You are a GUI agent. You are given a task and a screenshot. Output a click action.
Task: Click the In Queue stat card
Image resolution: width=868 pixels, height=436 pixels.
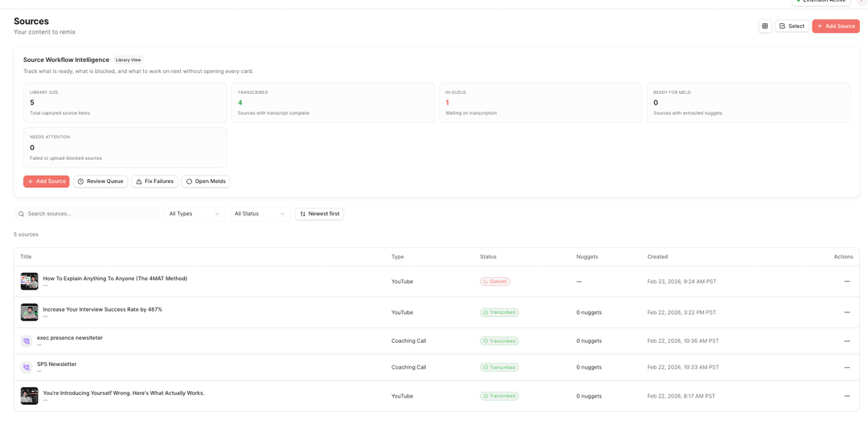540,103
